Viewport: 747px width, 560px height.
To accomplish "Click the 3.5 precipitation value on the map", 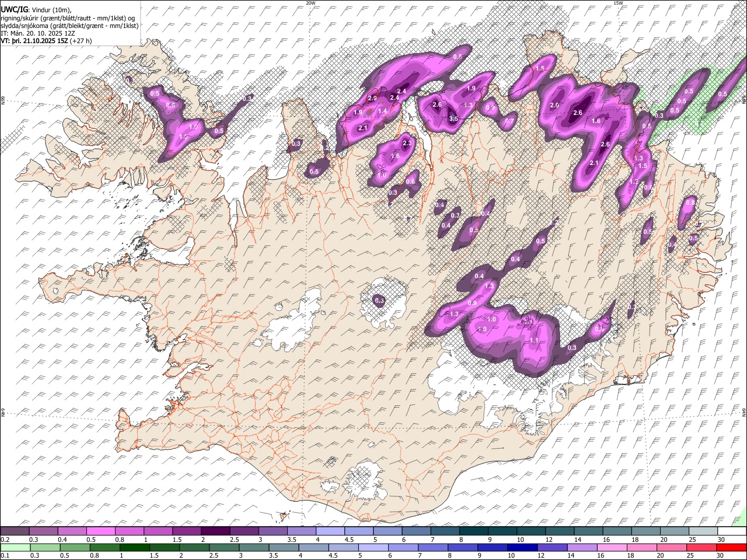I will click(x=453, y=118).
